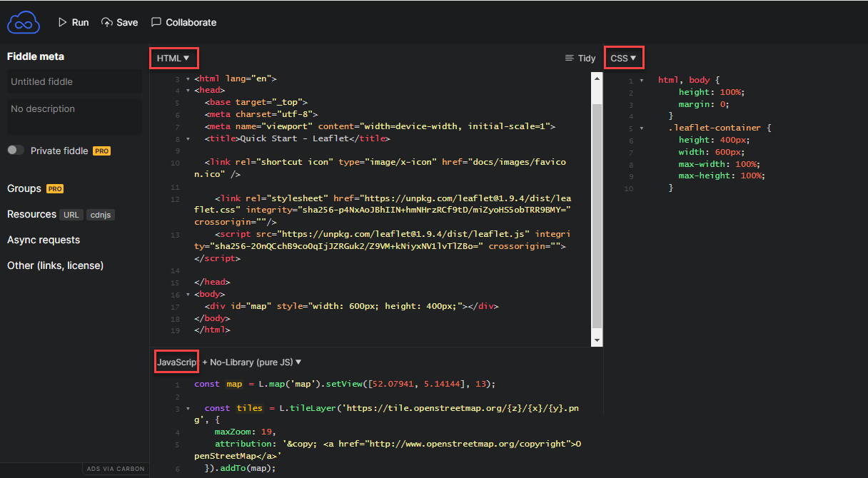Collapse the <body> tag fold arrow
868x478 pixels.
point(188,294)
